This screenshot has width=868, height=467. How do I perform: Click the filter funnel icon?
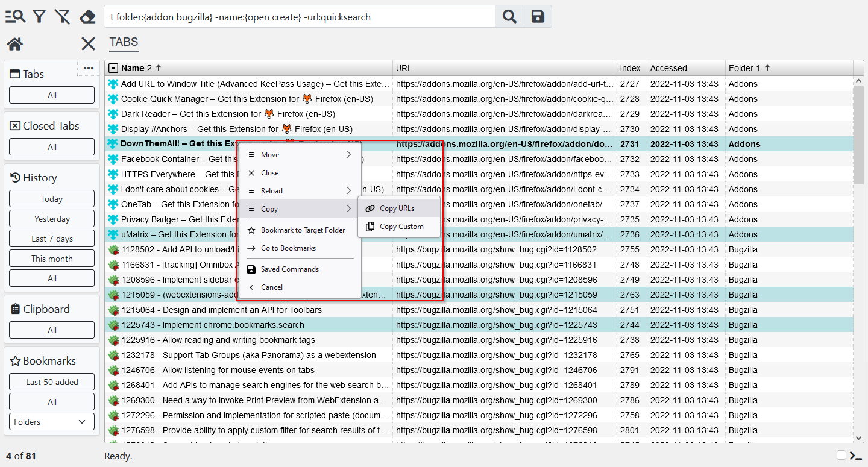pyautogui.click(x=39, y=16)
